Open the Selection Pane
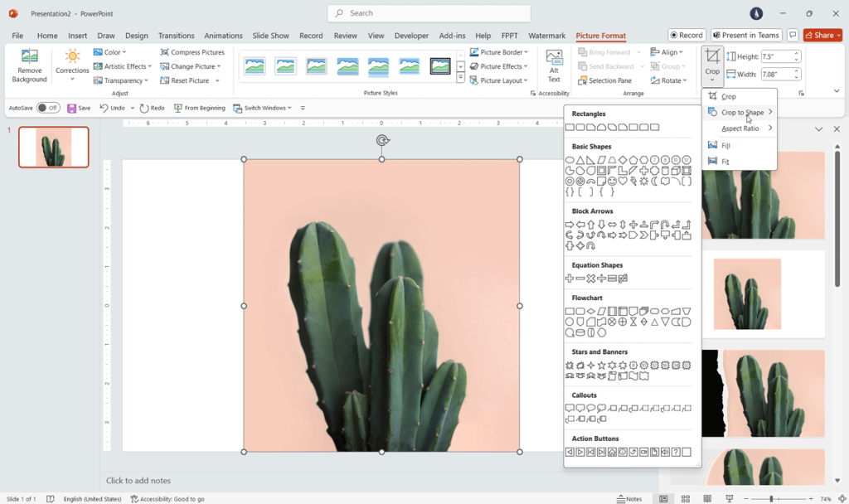Screen dimensions: 849x504 point(608,80)
